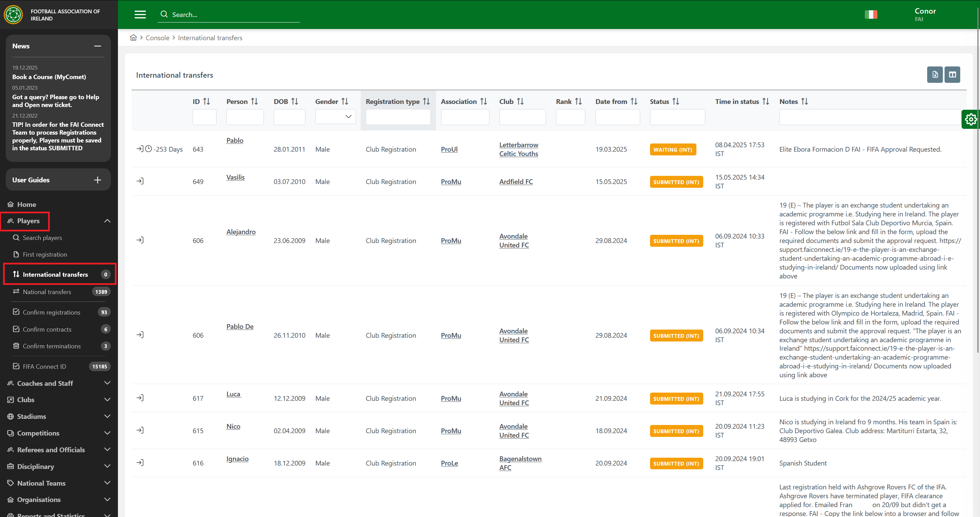The image size is (980, 517).
Task: Click the Notes filter input field
Action: [x=869, y=117]
